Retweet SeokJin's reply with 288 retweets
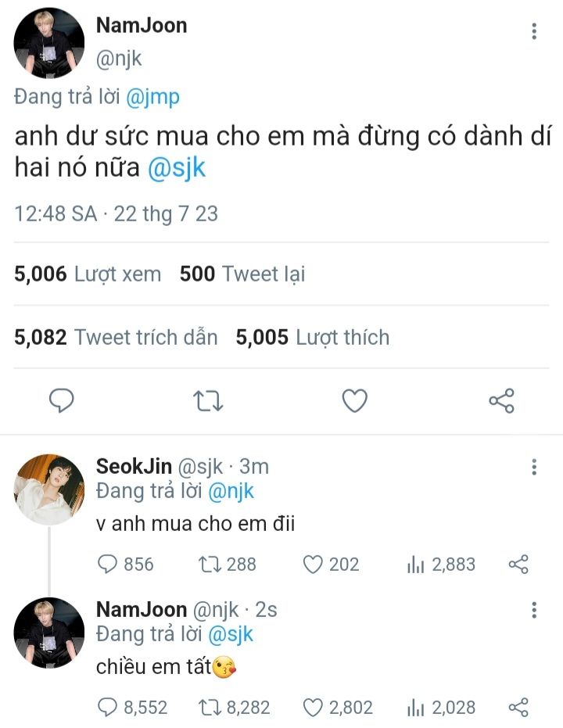This screenshot has width=563, height=728. (210, 564)
